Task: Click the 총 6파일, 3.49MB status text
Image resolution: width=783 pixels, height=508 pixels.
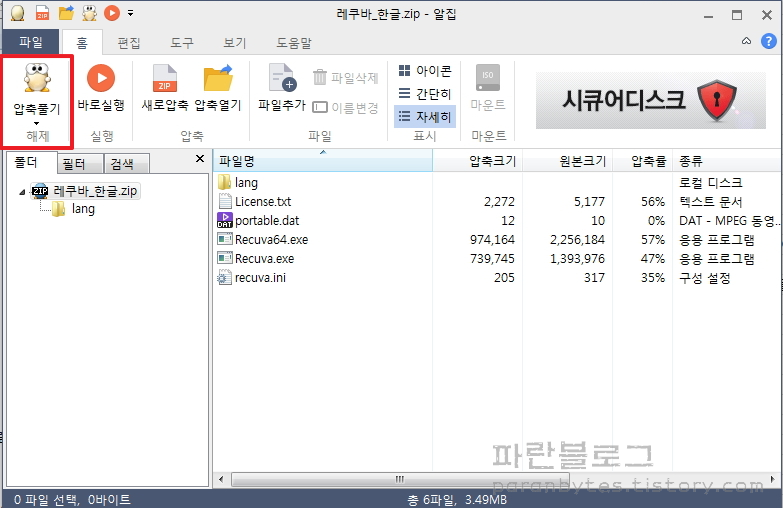Action: 457,500
